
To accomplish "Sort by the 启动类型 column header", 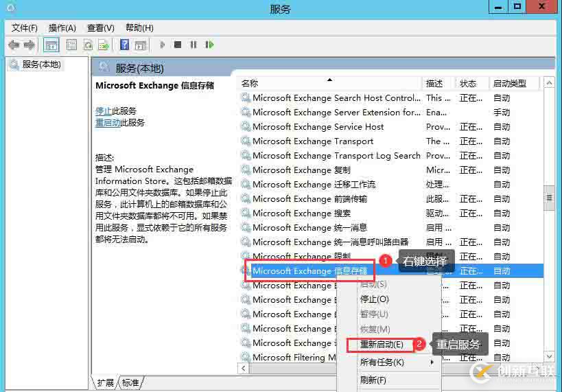I will [x=514, y=83].
